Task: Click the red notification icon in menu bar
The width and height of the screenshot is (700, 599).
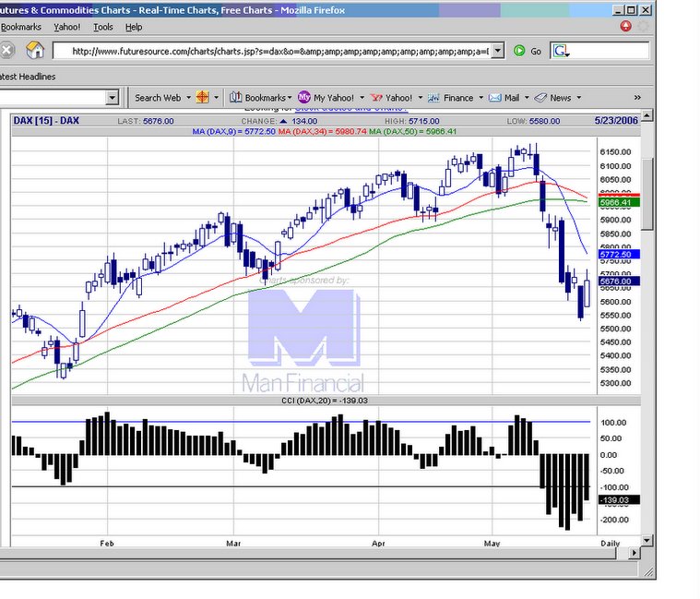Action: click(626, 27)
